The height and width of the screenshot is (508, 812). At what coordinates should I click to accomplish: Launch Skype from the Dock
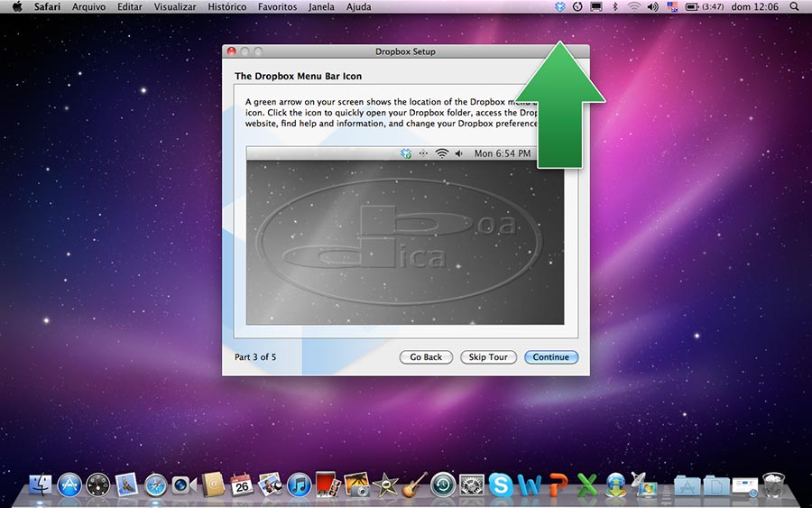[501, 485]
